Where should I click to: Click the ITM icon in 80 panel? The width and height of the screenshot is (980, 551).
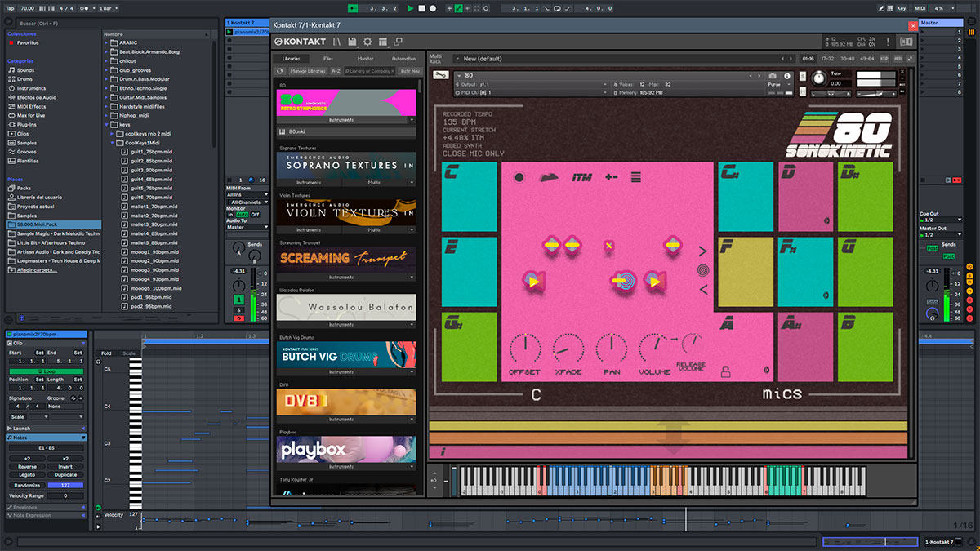coord(581,177)
